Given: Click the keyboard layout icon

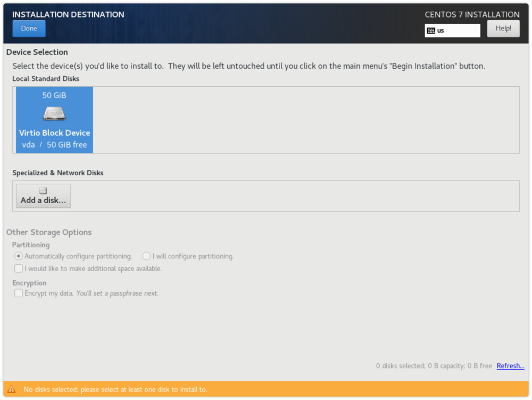Looking at the screenshot, I should pyautogui.click(x=431, y=30).
